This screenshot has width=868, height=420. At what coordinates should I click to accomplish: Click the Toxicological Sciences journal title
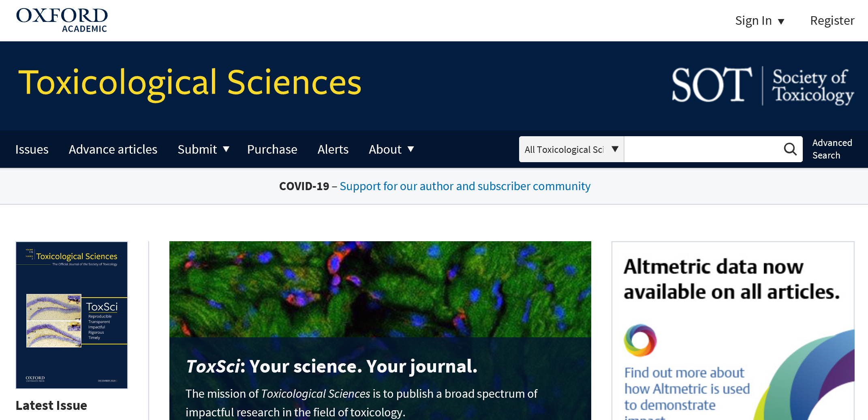click(190, 83)
